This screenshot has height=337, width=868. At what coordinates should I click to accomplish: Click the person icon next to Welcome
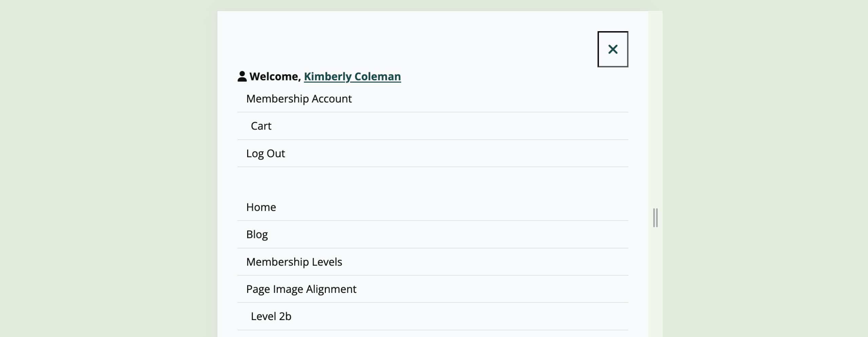tap(241, 76)
